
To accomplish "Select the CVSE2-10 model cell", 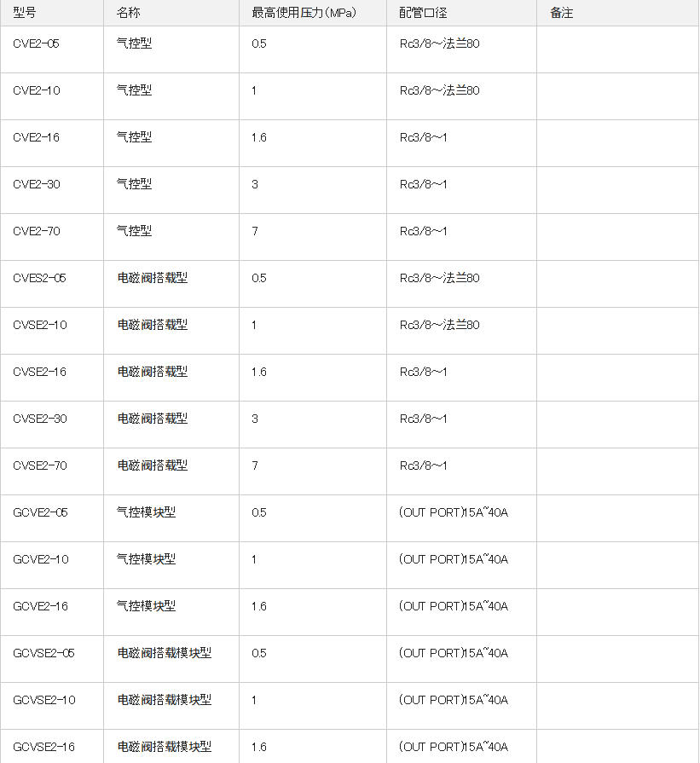I will click(x=39, y=325).
